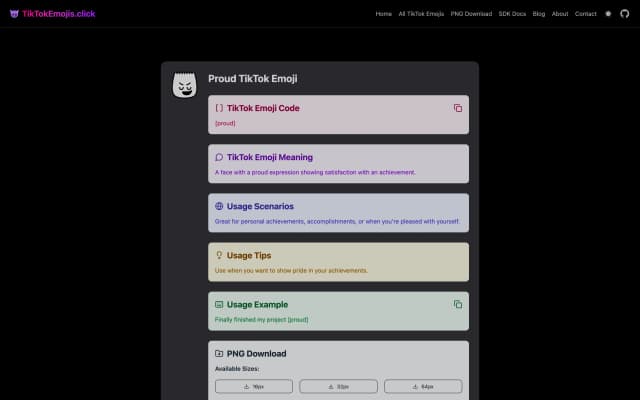Open the GitHub repository icon

(x=625, y=14)
